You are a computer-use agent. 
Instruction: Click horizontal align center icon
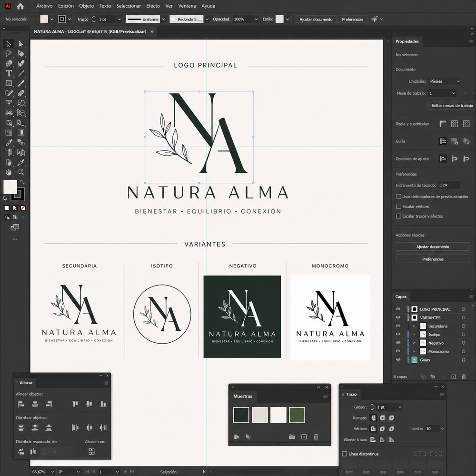tap(35, 404)
